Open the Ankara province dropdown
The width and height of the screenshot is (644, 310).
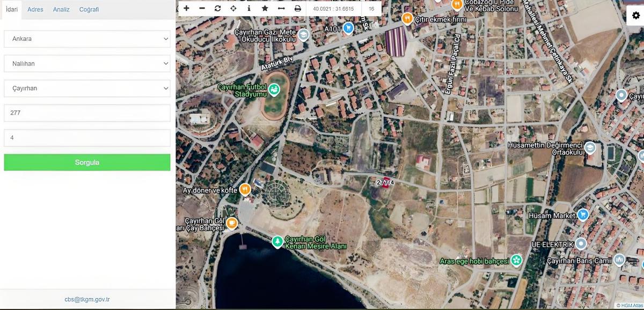tap(87, 39)
